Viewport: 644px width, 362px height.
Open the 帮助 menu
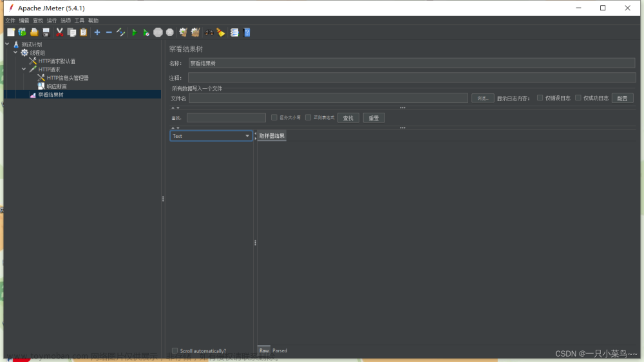tap(93, 21)
